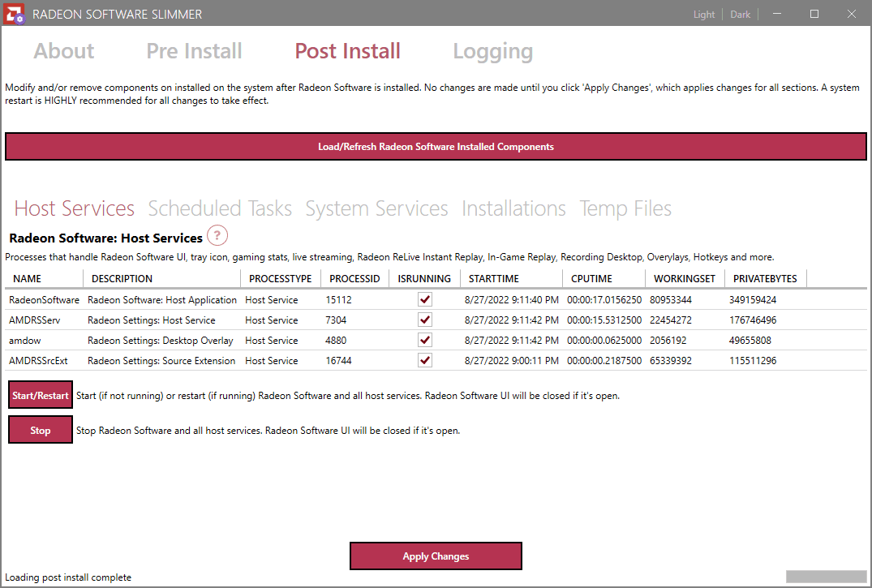Sort by the WORKINGSET column header
Viewport: 872px width, 588px height.
pyautogui.click(x=685, y=278)
